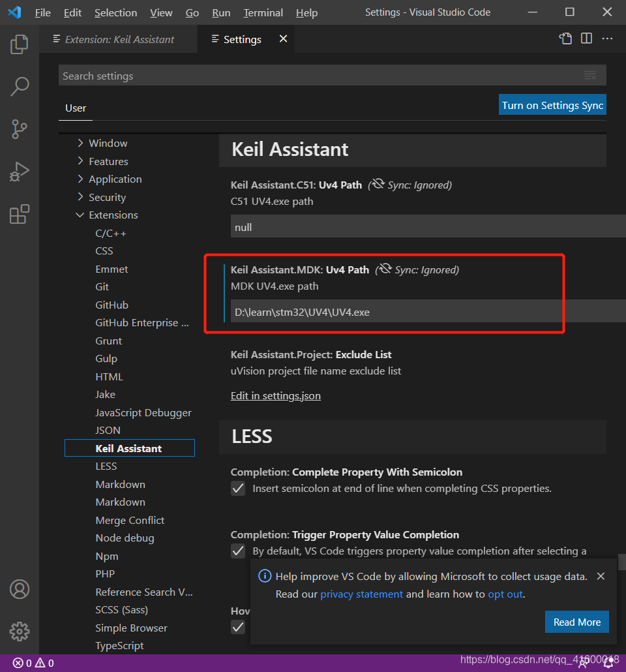Click info icon in the notification
Screen dimensions: 626x672
(x=265, y=576)
